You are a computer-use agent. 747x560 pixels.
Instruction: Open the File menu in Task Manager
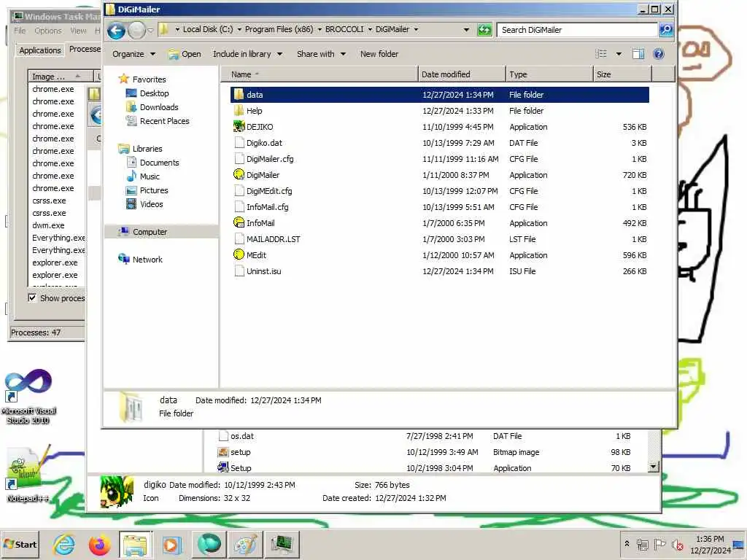20,31
